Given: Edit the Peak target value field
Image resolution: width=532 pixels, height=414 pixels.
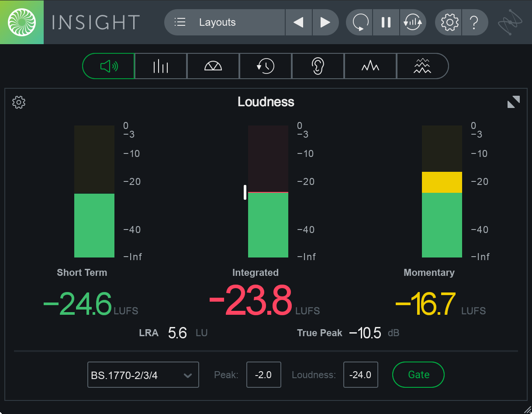Looking at the screenshot, I should 263,375.
